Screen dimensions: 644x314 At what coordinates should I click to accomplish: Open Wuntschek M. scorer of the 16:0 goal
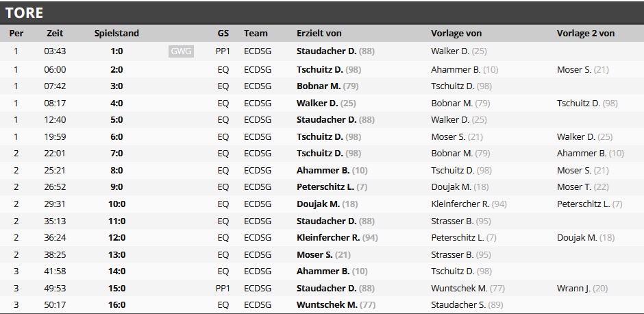[x=327, y=305]
